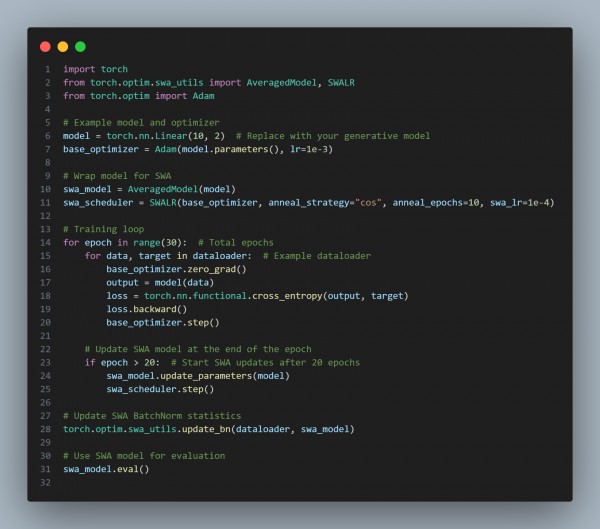Click the comment '# Example model and optimizer'
Screen dimensions: 600x529
pyautogui.click(x=139, y=122)
